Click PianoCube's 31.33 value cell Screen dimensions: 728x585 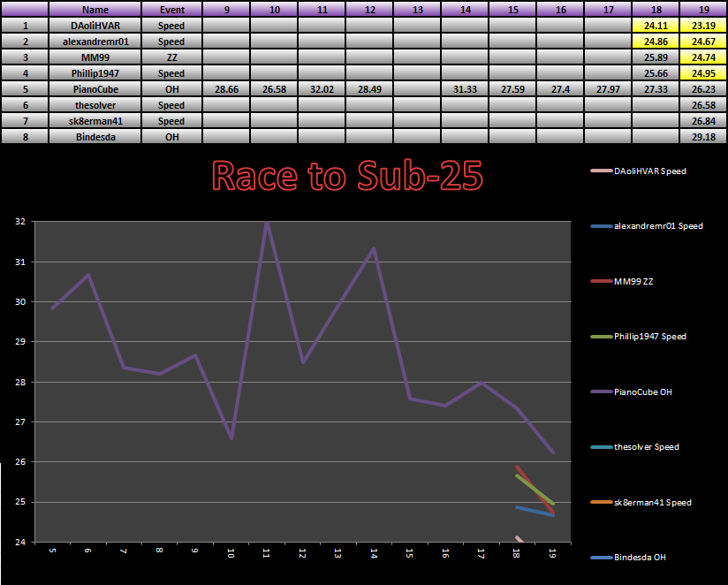466,89
